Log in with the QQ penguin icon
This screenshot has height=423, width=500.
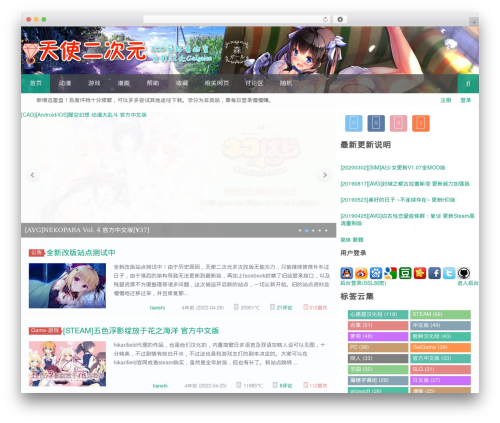click(347, 273)
